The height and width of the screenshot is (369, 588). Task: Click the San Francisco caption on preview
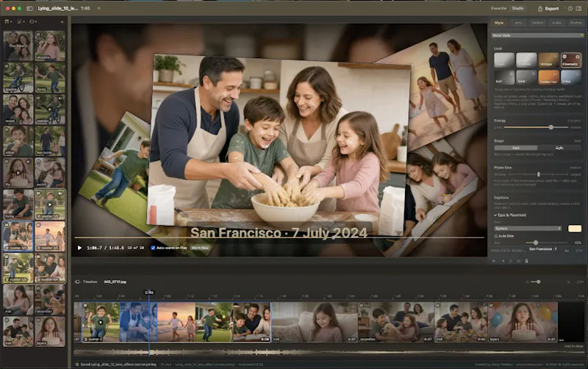279,233
